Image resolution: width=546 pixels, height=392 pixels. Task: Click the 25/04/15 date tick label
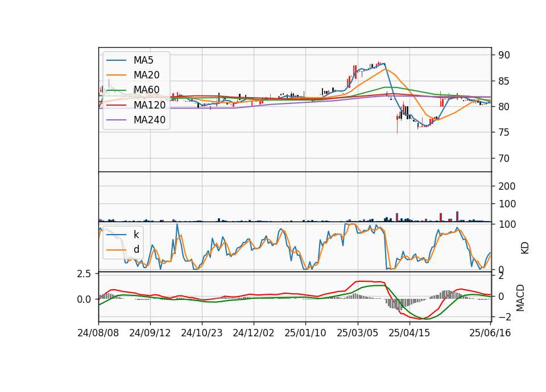pos(409,333)
